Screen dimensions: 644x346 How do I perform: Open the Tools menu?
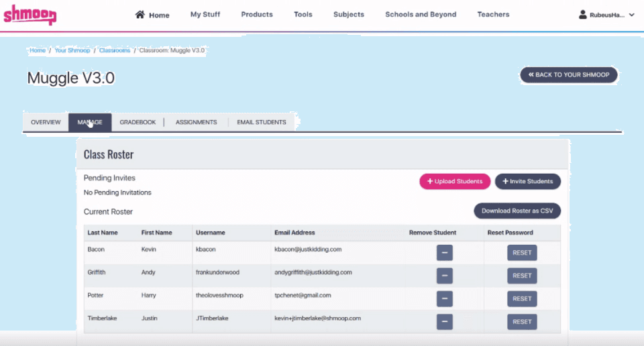coord(303,14)
